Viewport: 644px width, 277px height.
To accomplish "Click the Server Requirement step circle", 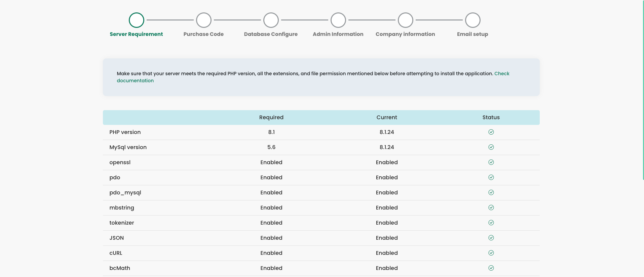I will click(137, 20).
